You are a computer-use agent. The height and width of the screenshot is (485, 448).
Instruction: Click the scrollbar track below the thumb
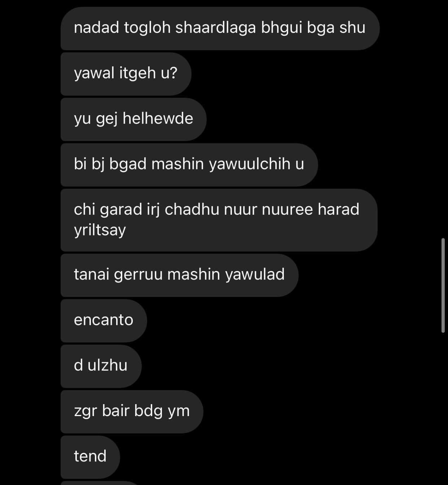coord(443,408)
